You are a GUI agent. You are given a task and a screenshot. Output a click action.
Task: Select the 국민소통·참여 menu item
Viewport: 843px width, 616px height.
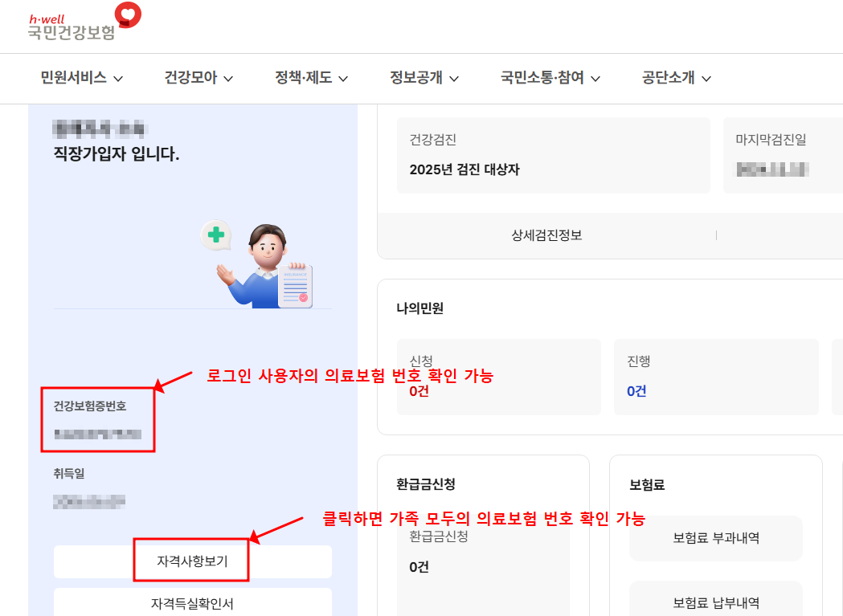click(x=548, y=78)
